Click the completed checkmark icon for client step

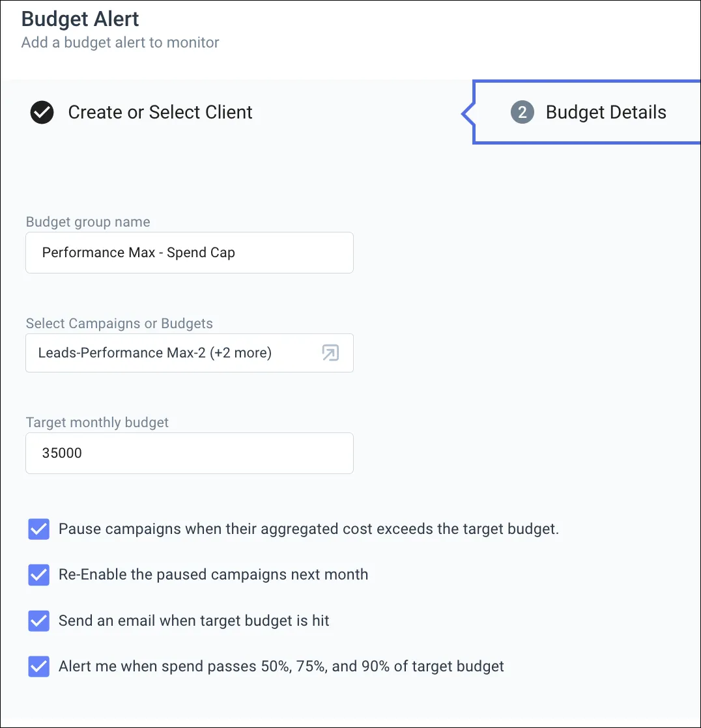[x=42, y=113]
